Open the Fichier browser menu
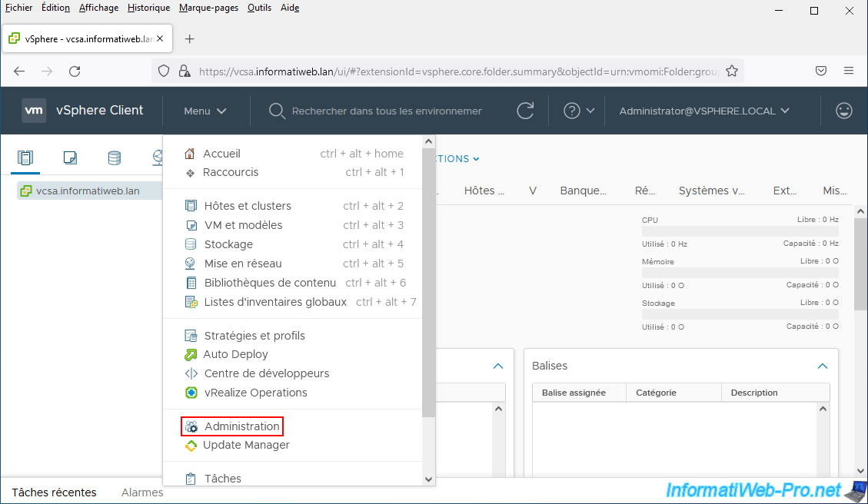Viewport: 868px width, 504px height. [18, 8]
